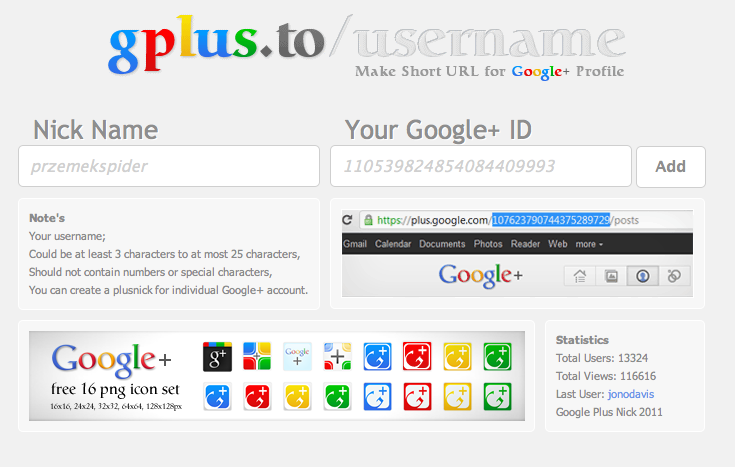Open Calendar in the black navigation bar
This screenshot has width=735, height=467.
pos(393,244)
